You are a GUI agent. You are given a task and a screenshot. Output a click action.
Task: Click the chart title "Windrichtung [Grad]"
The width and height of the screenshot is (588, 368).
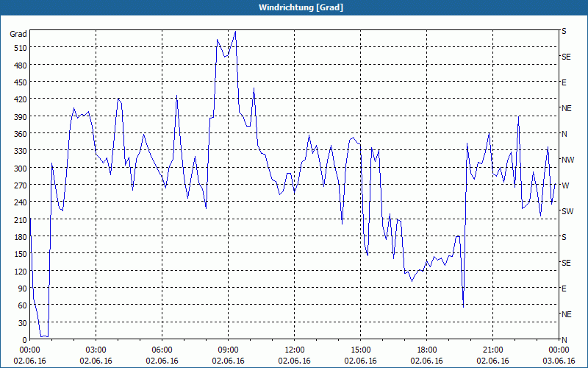pos(301,7)
